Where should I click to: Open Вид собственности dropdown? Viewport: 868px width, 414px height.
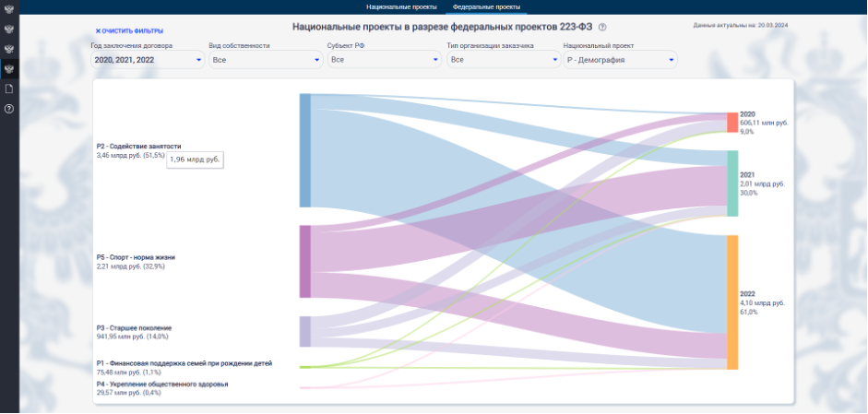click(x=266, y=60)
